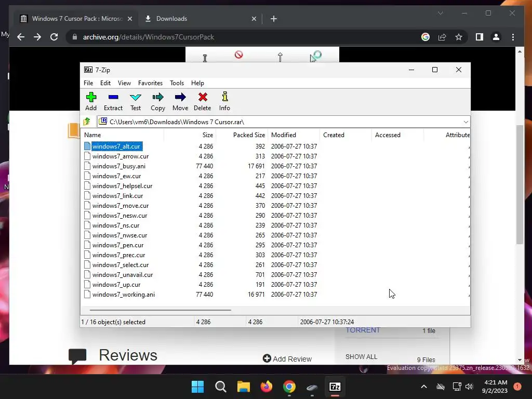The image size is (532, 399).
Task: Open the Tools menu
Action: 177,83
